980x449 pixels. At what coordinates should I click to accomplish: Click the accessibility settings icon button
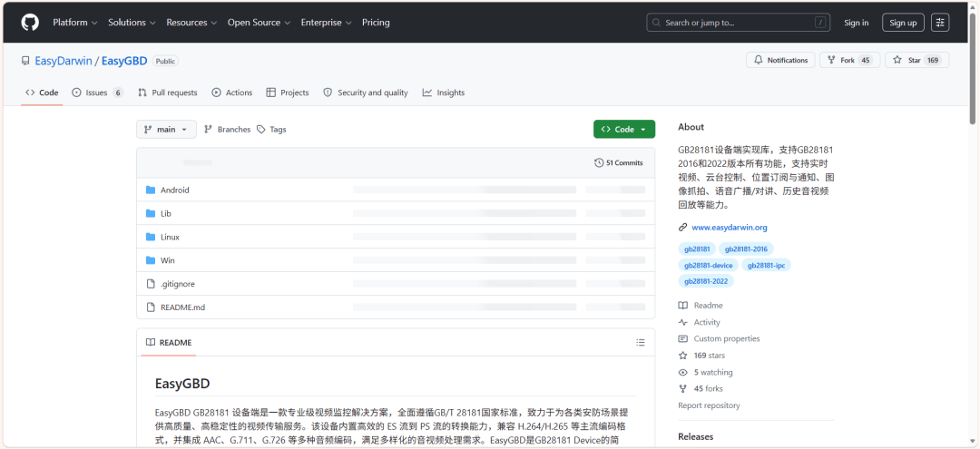[940, 23]
